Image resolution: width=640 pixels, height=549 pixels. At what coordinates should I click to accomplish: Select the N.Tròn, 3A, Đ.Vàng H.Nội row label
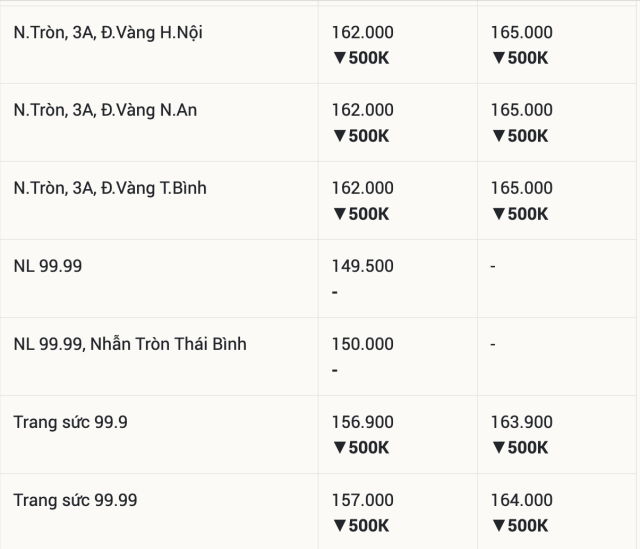click(108, 33)
